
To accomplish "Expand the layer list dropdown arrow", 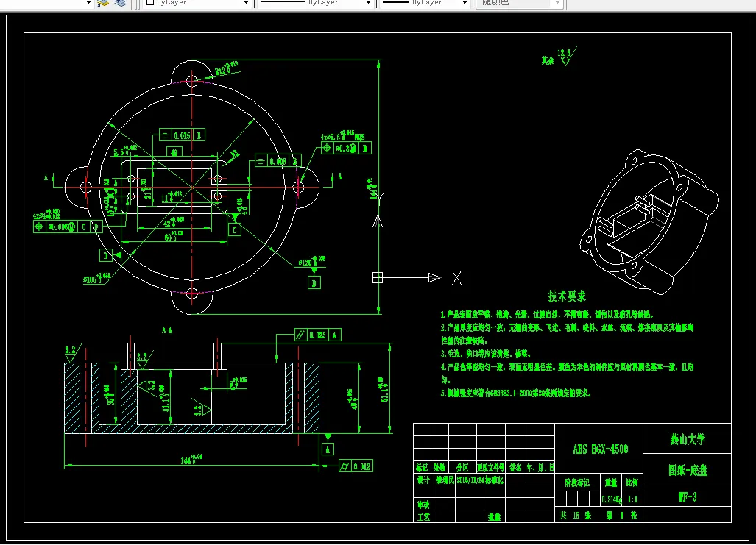I will [88, 3].
